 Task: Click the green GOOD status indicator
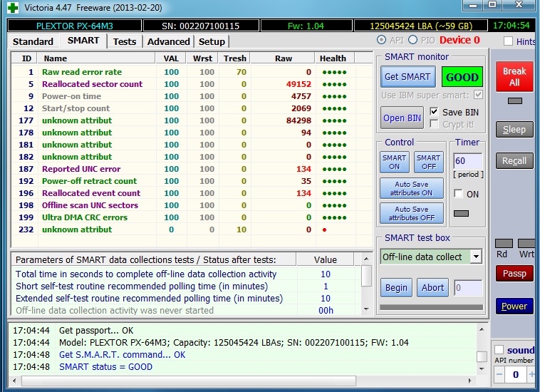tap(462, 77)
